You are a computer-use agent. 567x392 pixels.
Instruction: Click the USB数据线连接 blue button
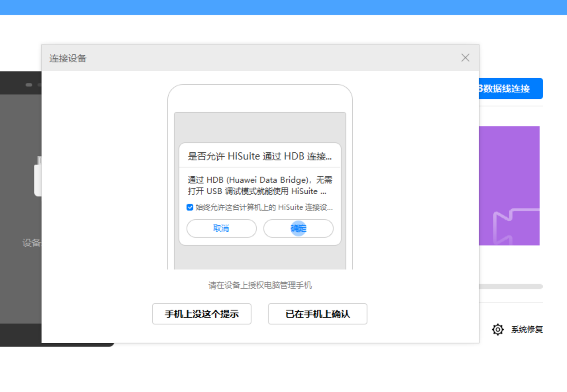511,89
